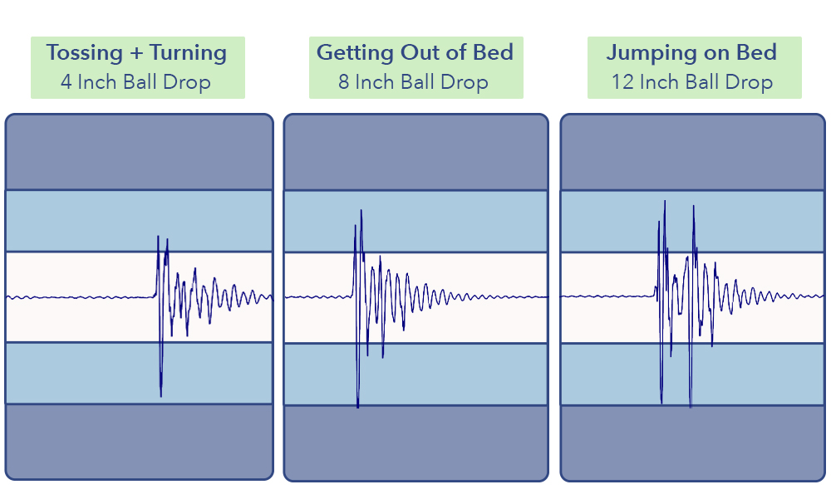Screen dimensions: 831x504
Task: Click the tallest waveform peak in the 8 inch drop chart
Action: (x=361, y=212)
